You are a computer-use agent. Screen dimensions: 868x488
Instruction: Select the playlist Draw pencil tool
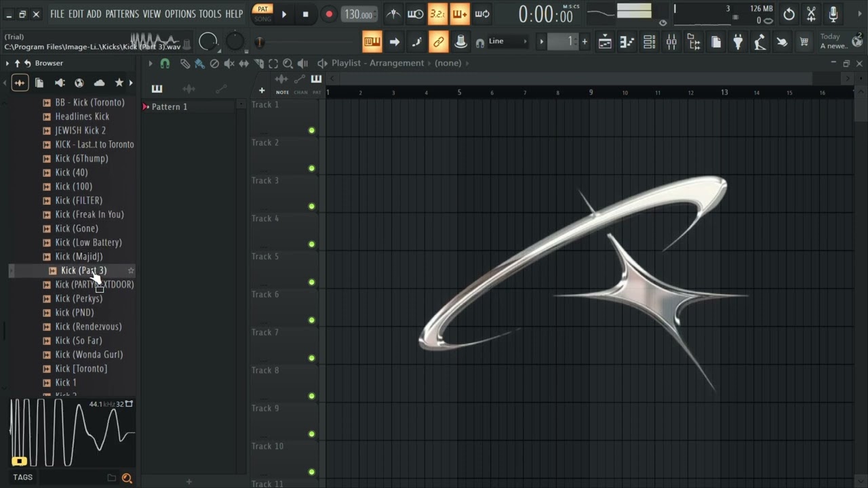coord(185,63)
